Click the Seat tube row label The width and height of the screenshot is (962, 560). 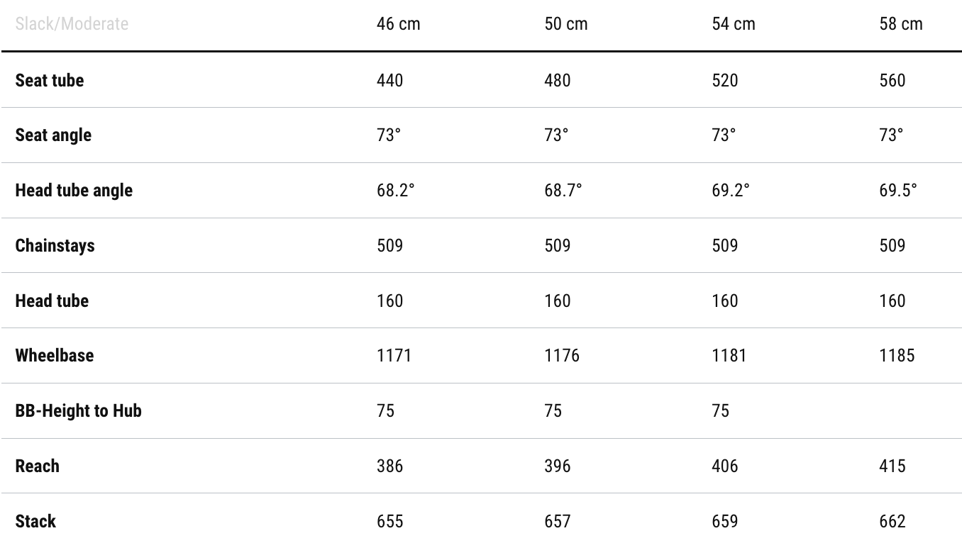[x=50, y=80]
